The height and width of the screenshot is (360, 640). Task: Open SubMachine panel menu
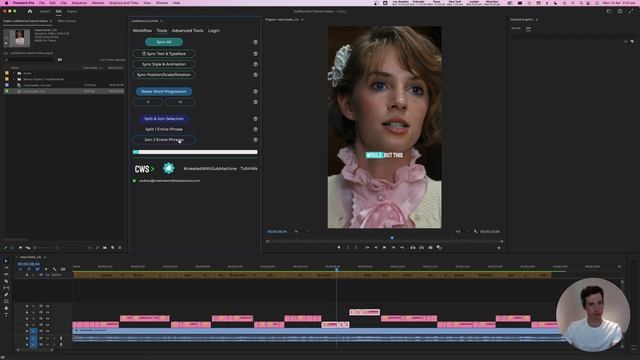(162, 21)
